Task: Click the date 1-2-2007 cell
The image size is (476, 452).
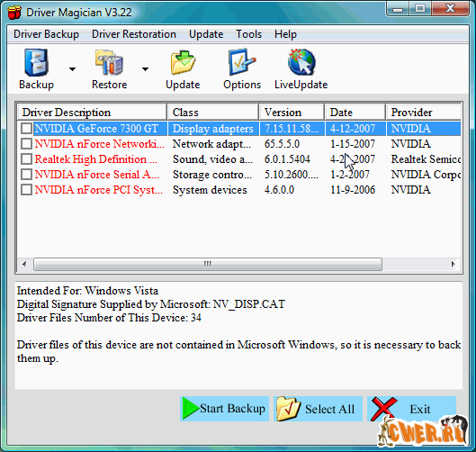Action: (350, 175)
